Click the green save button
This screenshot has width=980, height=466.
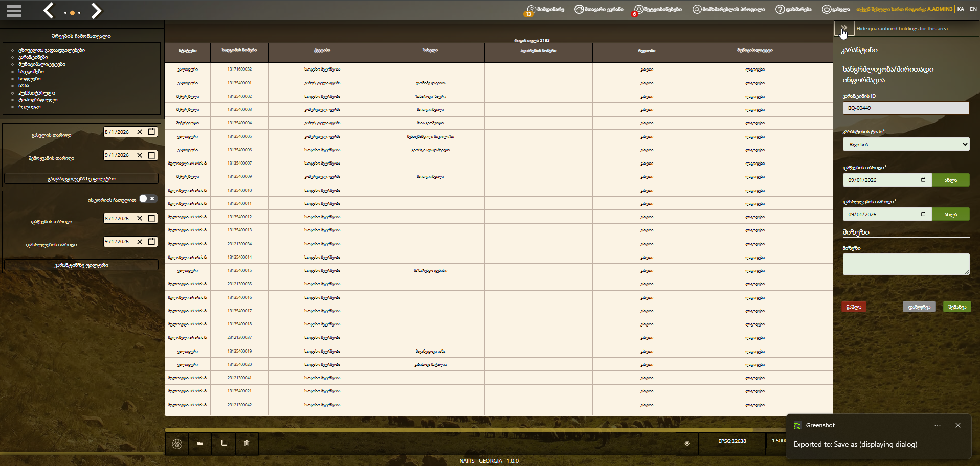tap(957, 307)
